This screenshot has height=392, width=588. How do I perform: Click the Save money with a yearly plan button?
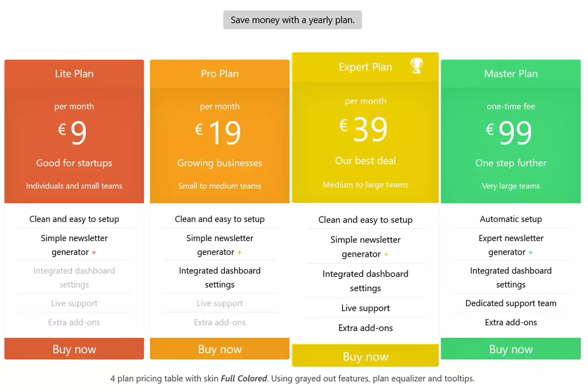[293, 20]
